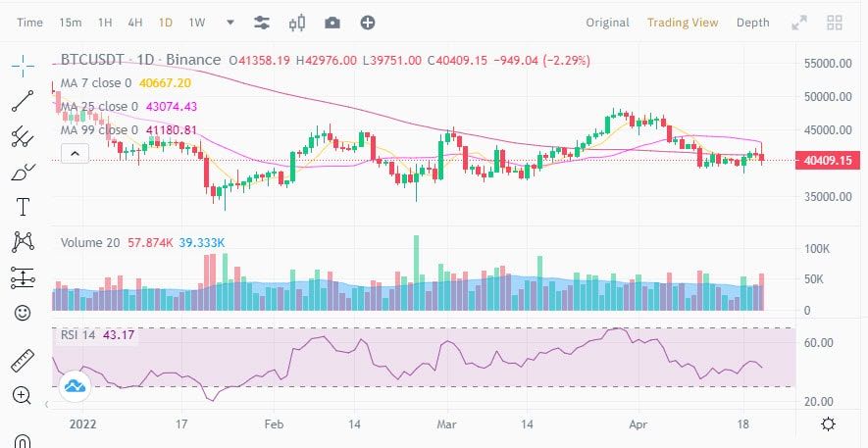Open chart settings gear icon
Viewport: 868px width, 448px height.
829,424
